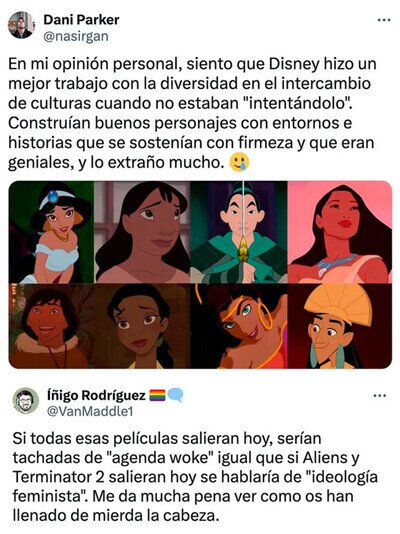Image resolution: width=400 pixels, height=534 pixels.
Task: Open the Nani image in the collage
Action: (x=142, y=232)
